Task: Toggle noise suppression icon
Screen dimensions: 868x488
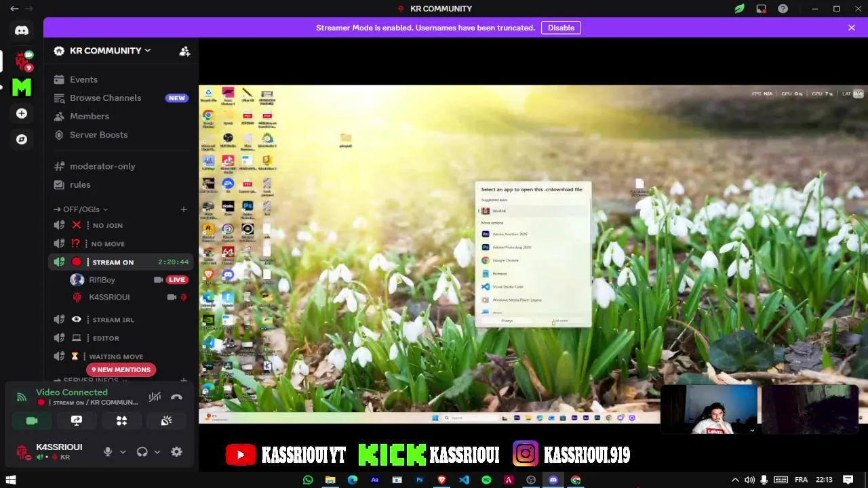Action: 155,397
